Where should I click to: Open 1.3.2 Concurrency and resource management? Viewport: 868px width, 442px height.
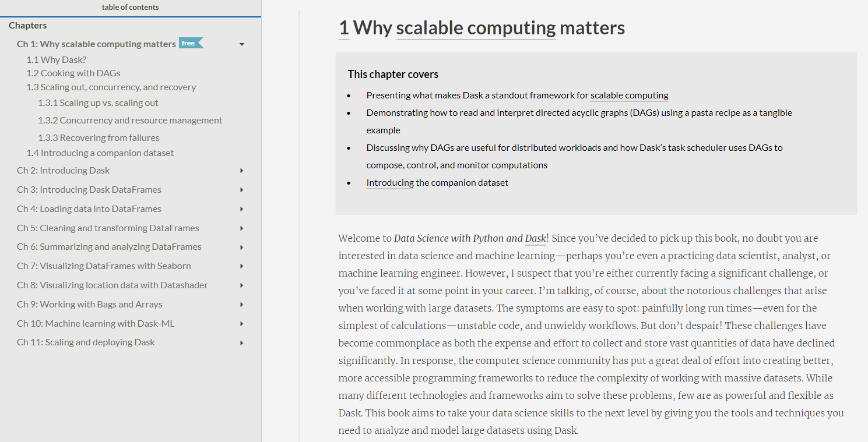pos(130,121)
